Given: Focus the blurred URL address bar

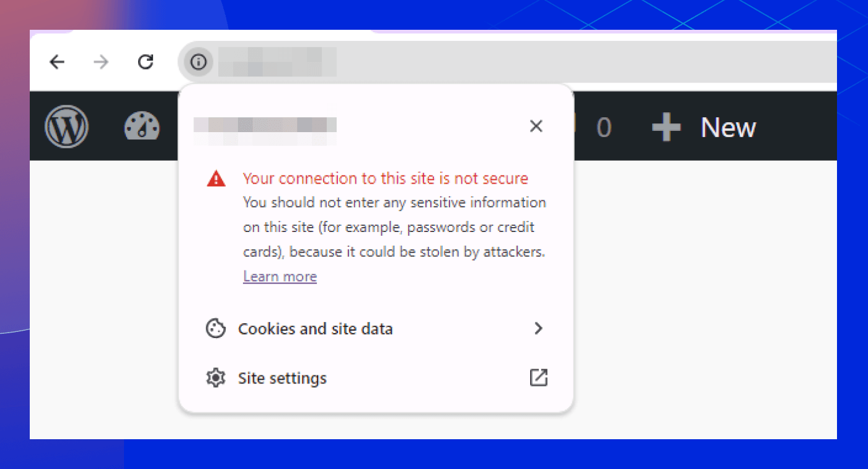Looking at the screenshot, I should click(x=496, y=62).
